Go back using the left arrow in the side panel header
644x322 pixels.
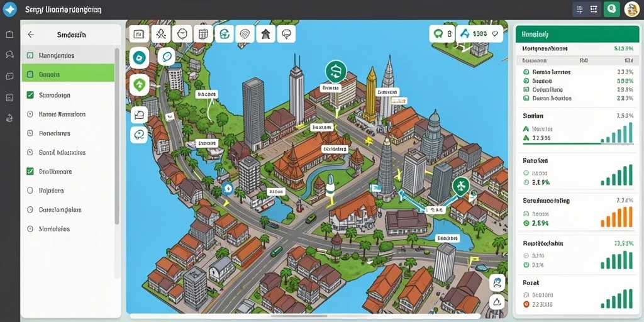tap(31, 35)
